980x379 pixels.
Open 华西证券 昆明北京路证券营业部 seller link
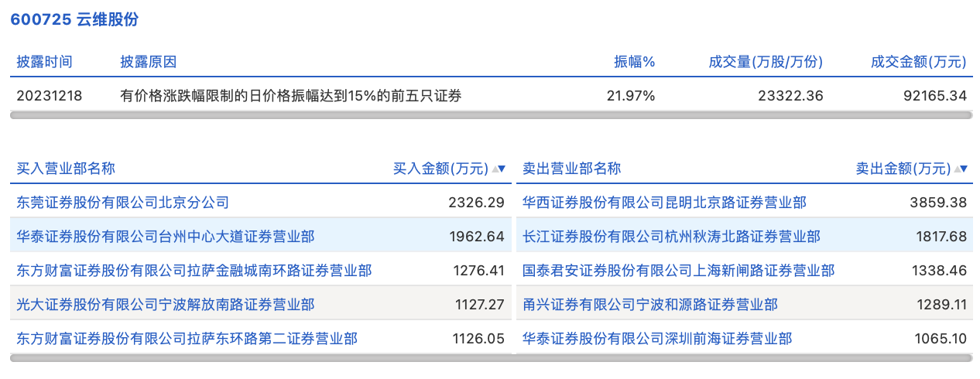point(664,203)
